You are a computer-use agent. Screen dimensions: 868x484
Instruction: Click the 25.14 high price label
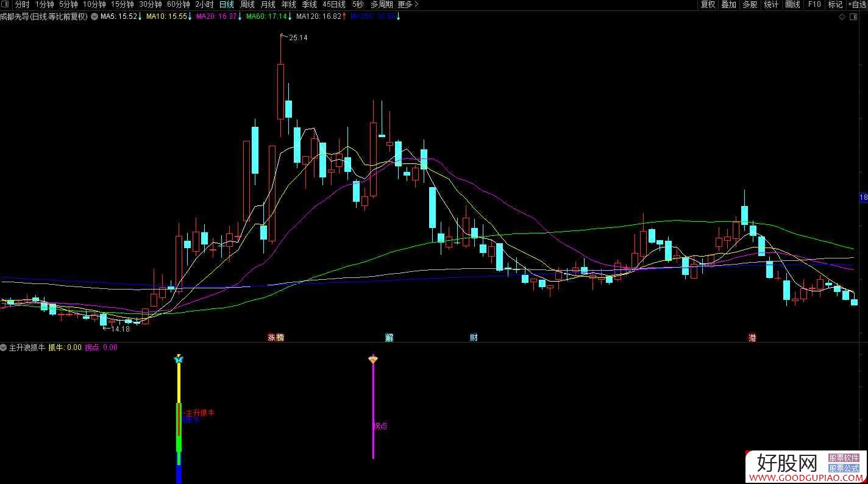point(298,38)
